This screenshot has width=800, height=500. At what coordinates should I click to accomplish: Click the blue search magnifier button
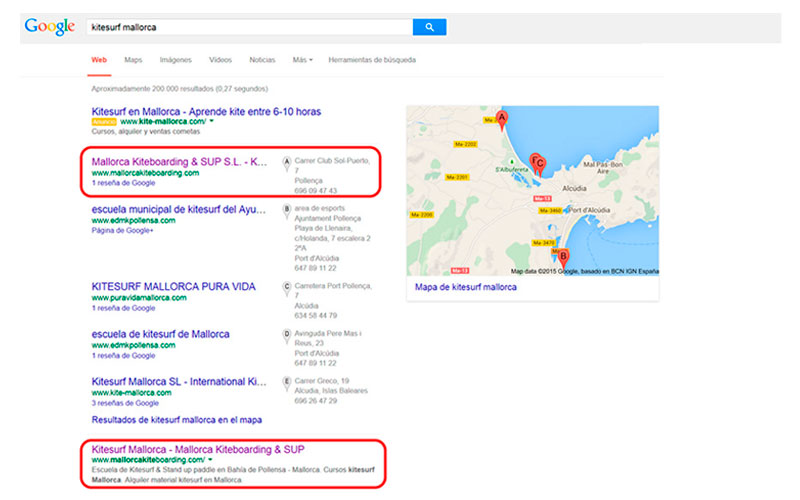pyautogui.click(x=429, y=27)
